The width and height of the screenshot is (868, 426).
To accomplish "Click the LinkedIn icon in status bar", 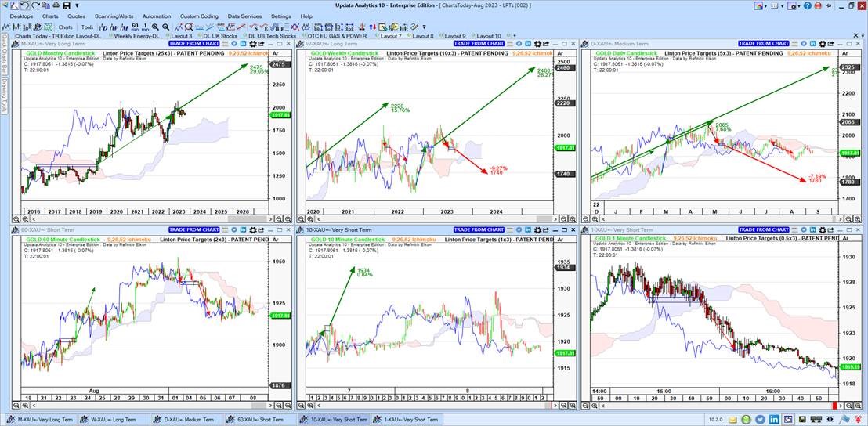I will 774,420.
